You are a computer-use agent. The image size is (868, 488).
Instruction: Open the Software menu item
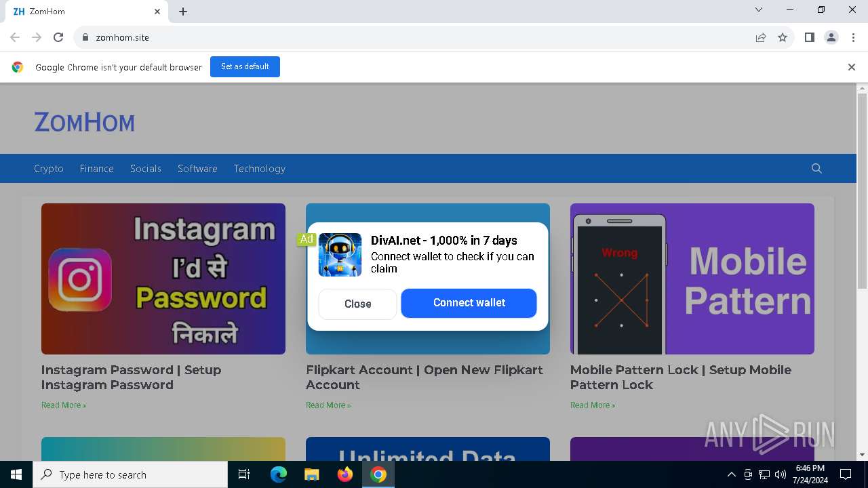pos(197,168)
